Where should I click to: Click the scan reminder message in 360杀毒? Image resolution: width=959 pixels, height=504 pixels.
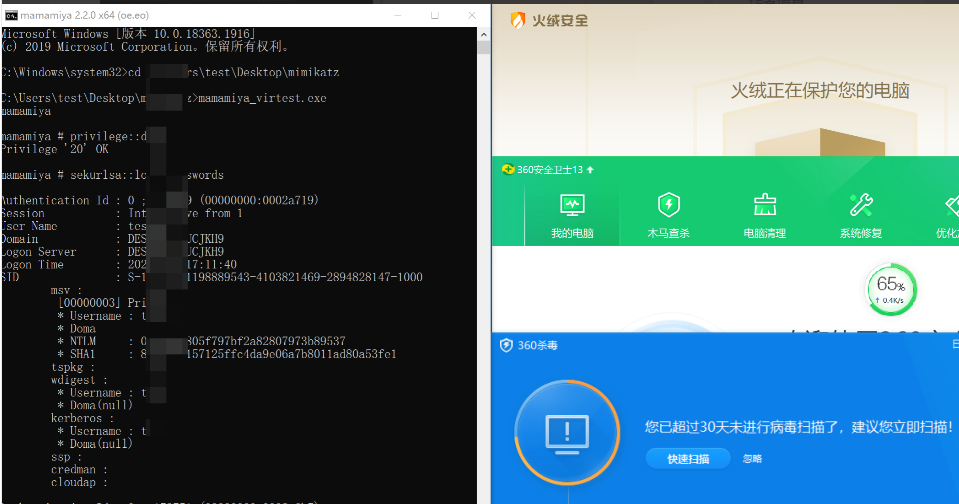pyautogui.click(x=799, y=427)
